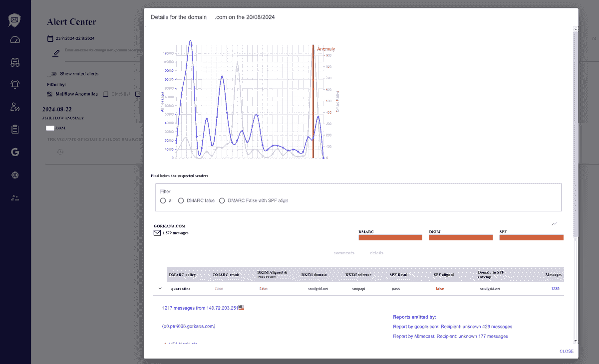Click the date range 23/7/2024-22/8/2024
The width and height of the screenshot is (599, 364).
[x=75, y=38]
